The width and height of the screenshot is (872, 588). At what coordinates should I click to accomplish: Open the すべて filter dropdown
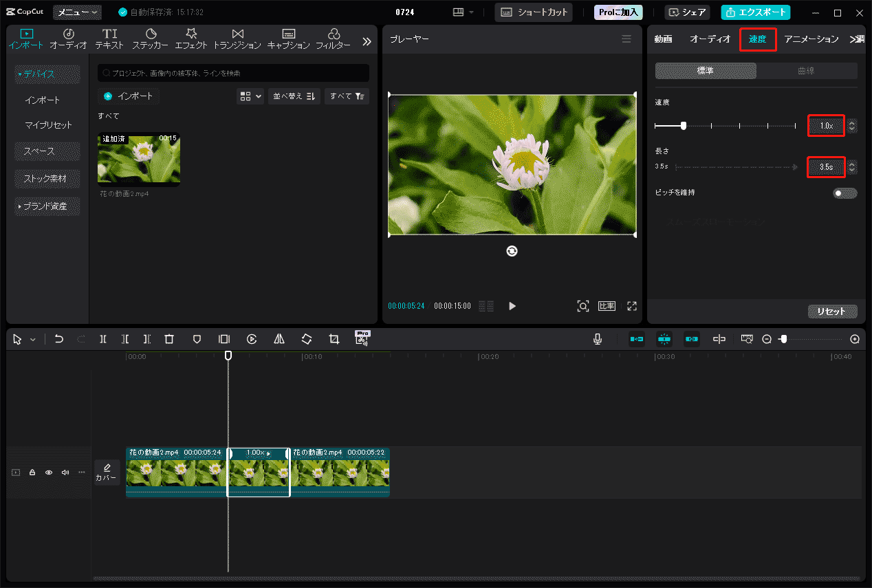coord(347,96)
